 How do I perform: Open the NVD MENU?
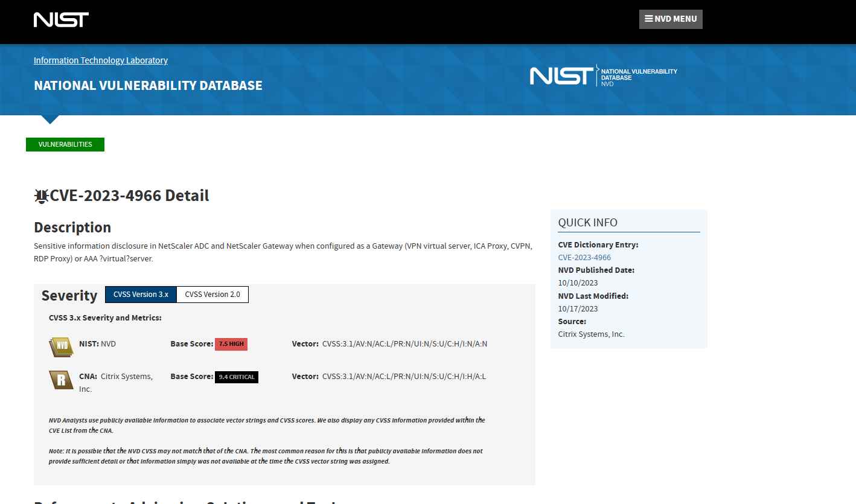coord(671,19)
